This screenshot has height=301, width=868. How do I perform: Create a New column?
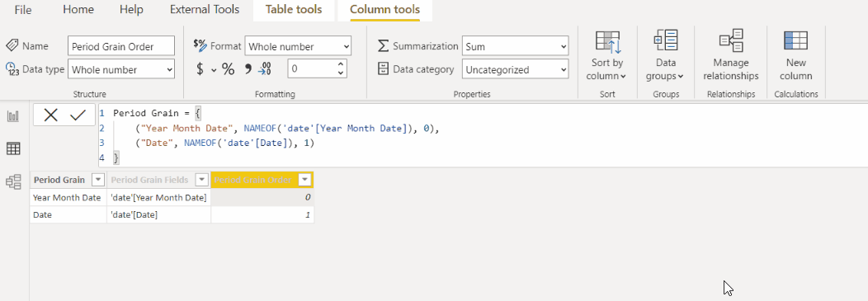[x=795, y=56]
